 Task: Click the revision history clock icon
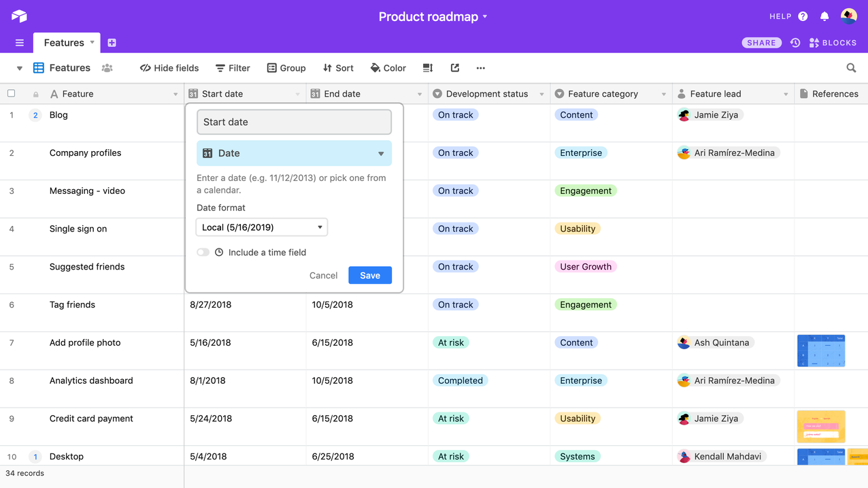coord(795,43)
